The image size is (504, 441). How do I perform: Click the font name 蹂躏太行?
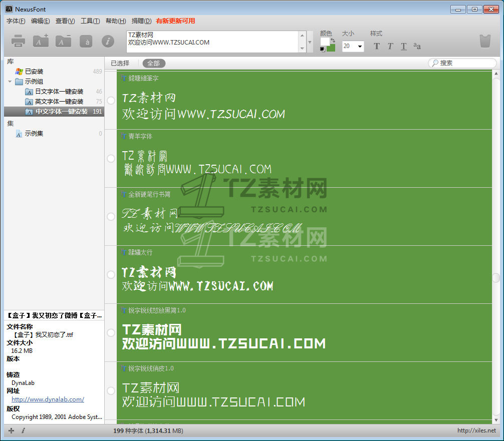click(x=140, y=252)
